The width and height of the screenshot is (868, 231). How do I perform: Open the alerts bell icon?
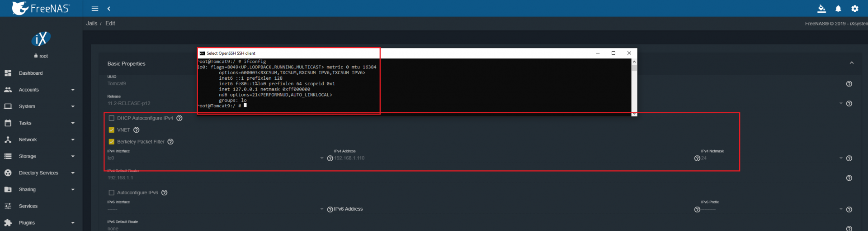tap(838, 9)
